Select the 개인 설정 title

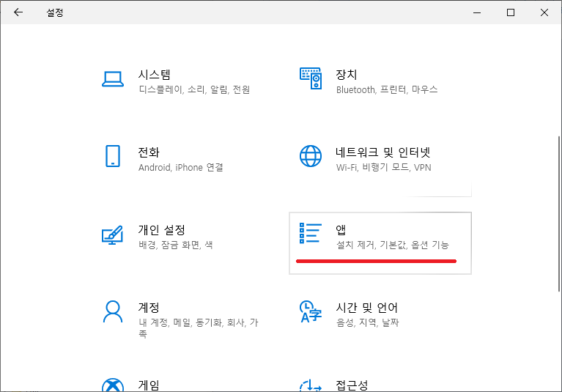point(162,229)
